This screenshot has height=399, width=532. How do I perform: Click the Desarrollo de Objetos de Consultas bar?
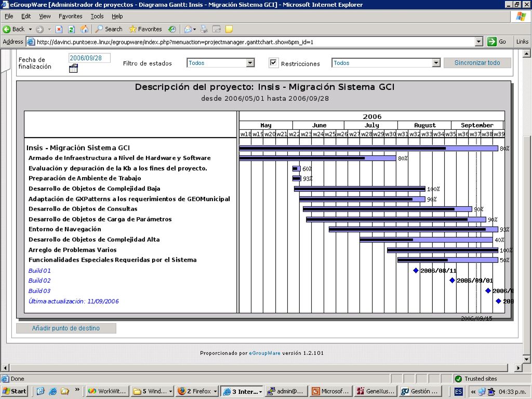point(388,209)
